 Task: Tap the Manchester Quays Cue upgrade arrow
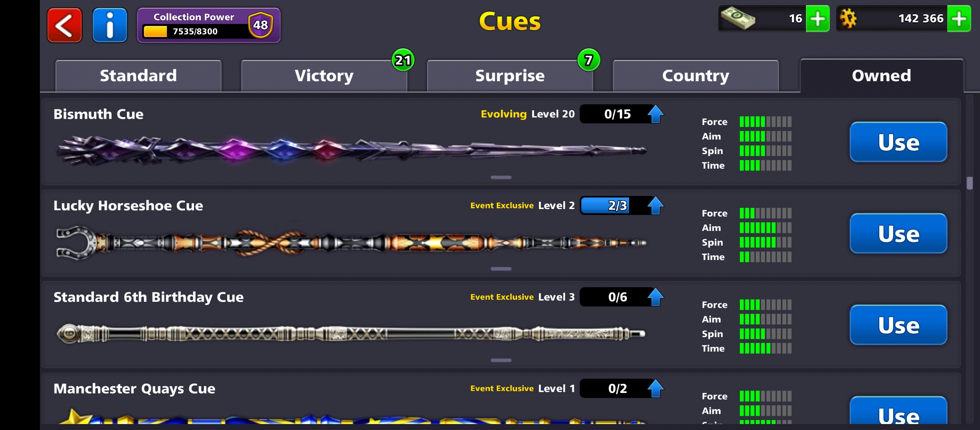(x=655, y=389)
